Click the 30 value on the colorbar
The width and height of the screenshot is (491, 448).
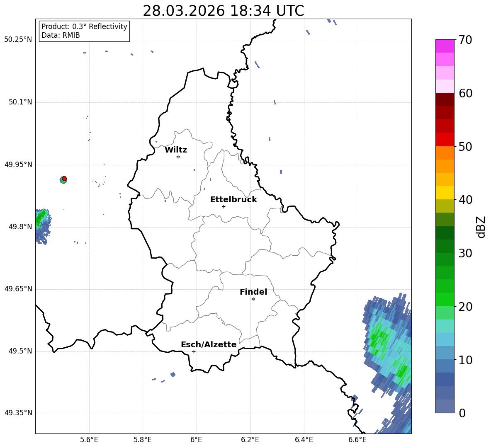[x=465, y=253]
